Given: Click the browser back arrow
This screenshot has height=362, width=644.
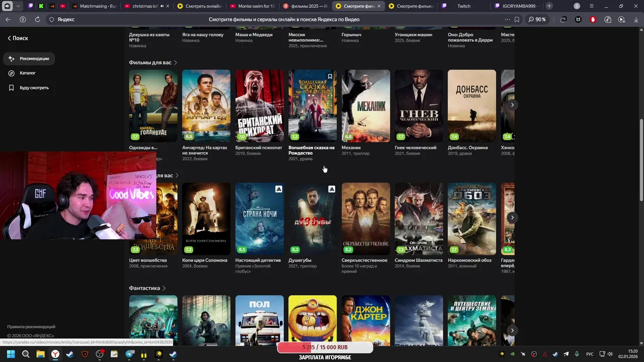Looking at the screenshot, I should click(8, 19).
